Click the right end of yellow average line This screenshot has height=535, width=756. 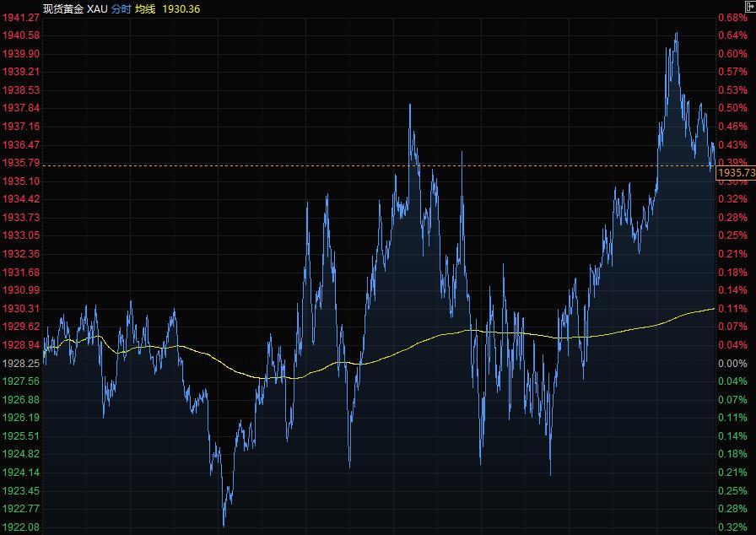[712, 309]
